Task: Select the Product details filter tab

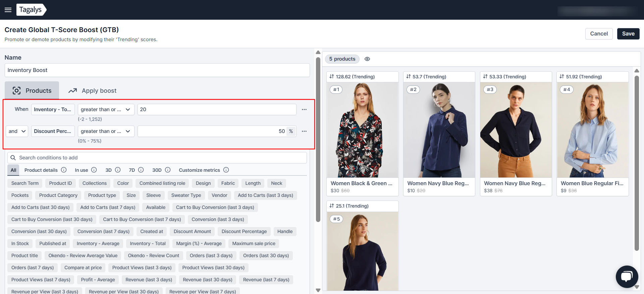Action: coord(41,170)
